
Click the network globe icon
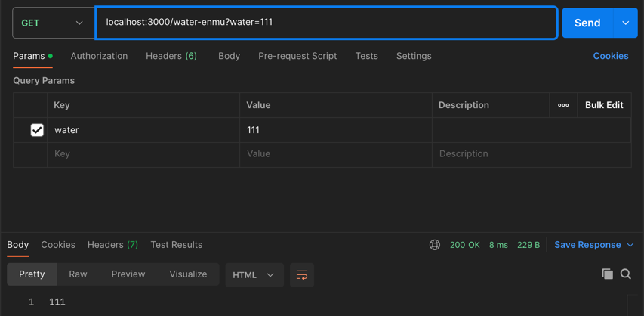point(435,245)
